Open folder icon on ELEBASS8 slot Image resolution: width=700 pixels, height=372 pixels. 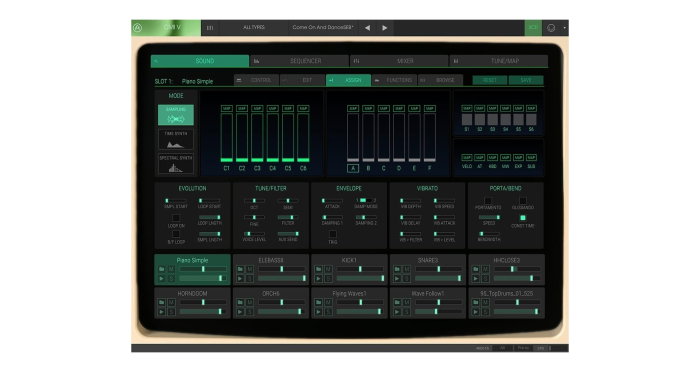pos(240,269)
